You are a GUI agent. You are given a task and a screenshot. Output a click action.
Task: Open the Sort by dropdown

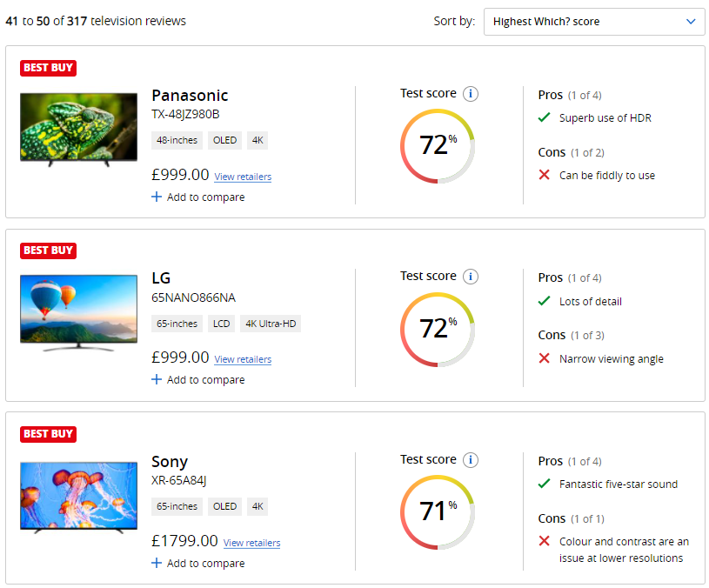pyautogui.click(x=593, y=22)
